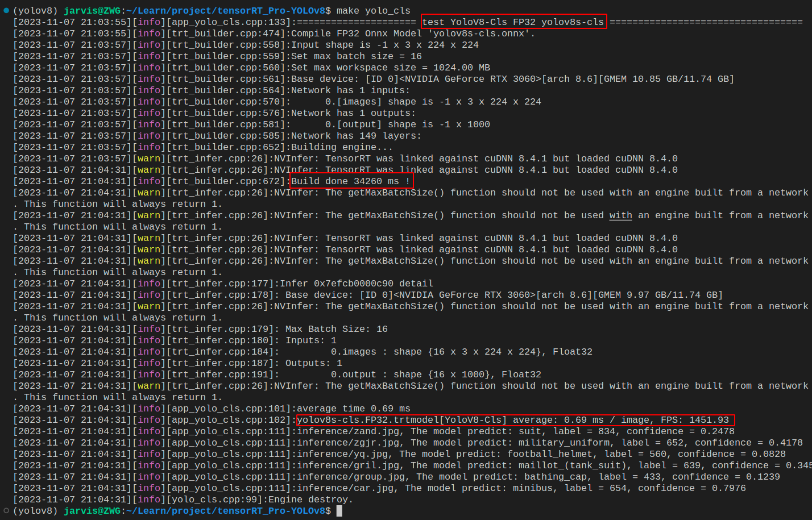
Task: Click 'Input shape is -1 x 3 x 224 x 224'
Action: (385, 45)
